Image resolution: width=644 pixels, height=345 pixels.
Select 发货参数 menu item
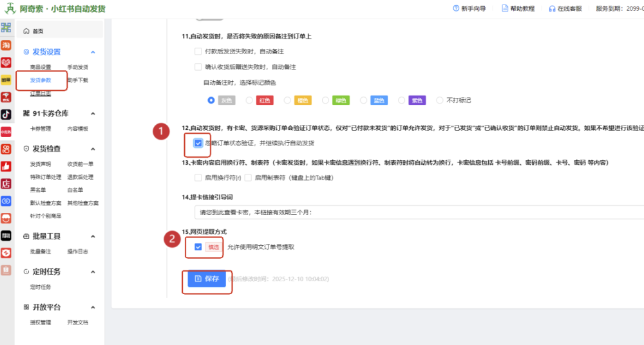[41, 80]
